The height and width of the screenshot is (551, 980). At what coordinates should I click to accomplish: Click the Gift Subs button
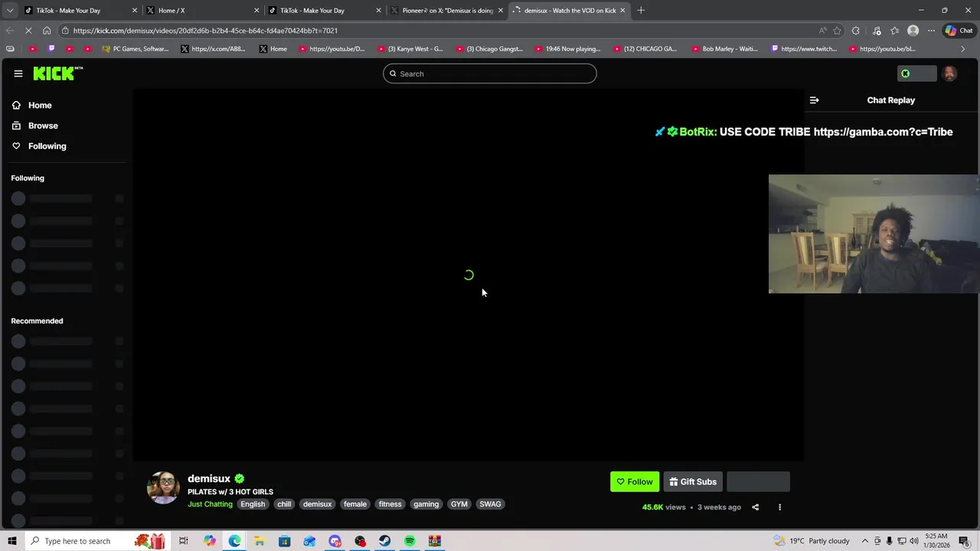tap(693, 481)
